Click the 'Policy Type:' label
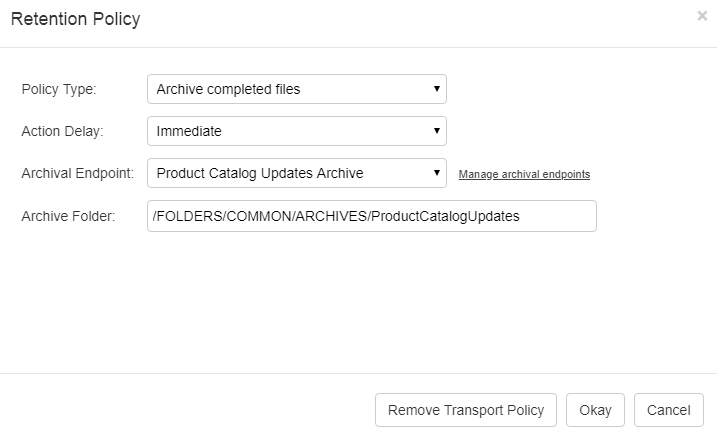The height and width of the screenshot is (436, 717). click(59, 89)
